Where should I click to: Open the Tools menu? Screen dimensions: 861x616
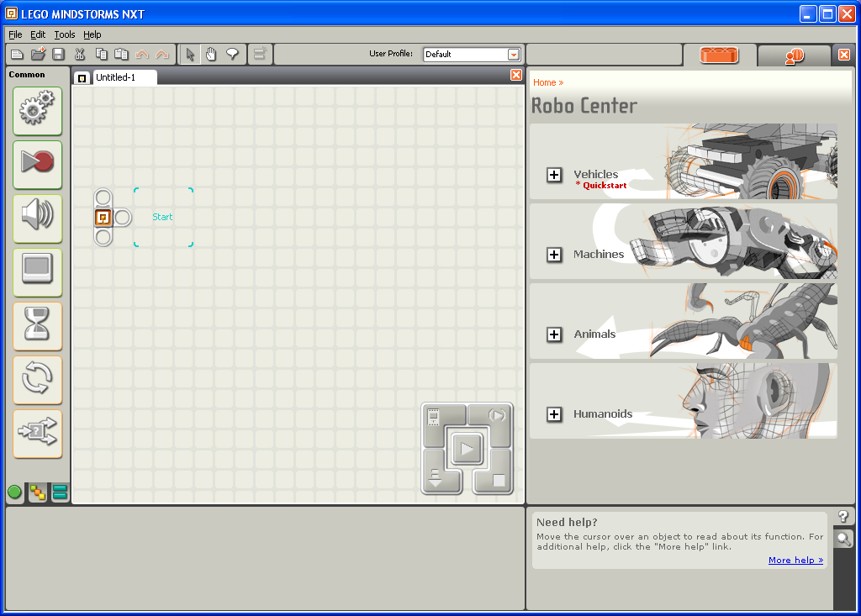tap(64, 34)
